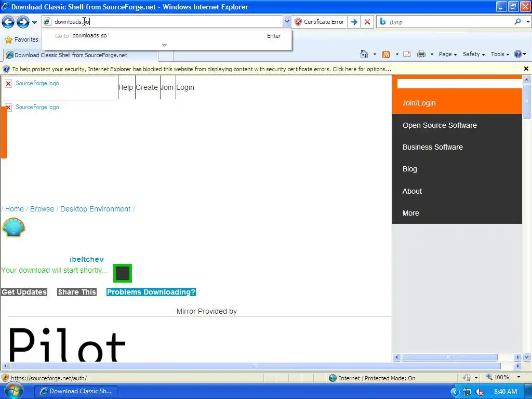The image size is (532, 399).
Task: Expand the address bar history dropdown
Action: point(287,22)
